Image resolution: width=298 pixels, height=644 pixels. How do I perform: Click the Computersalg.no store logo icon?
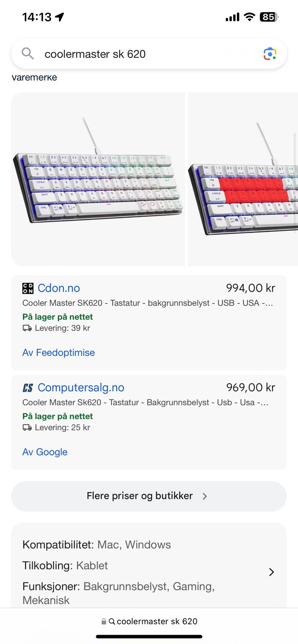pos(28,388)
